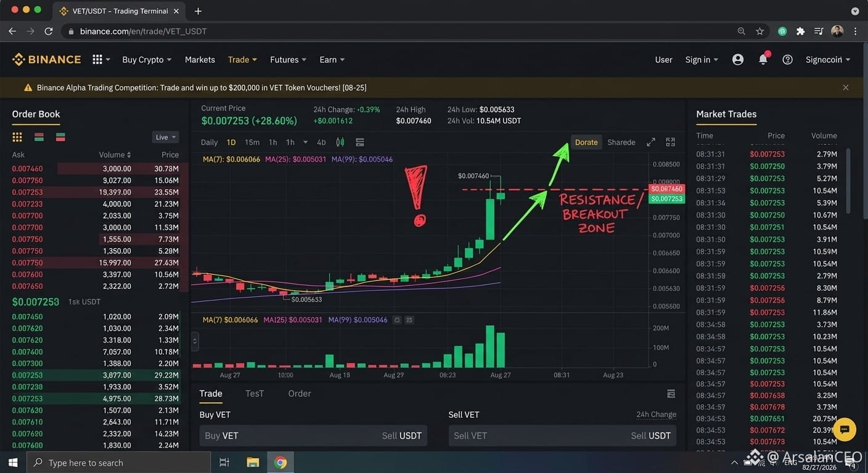Show order book view with red on top
Viewport: 868px width, 473px height.
click(x=39, y=137)
